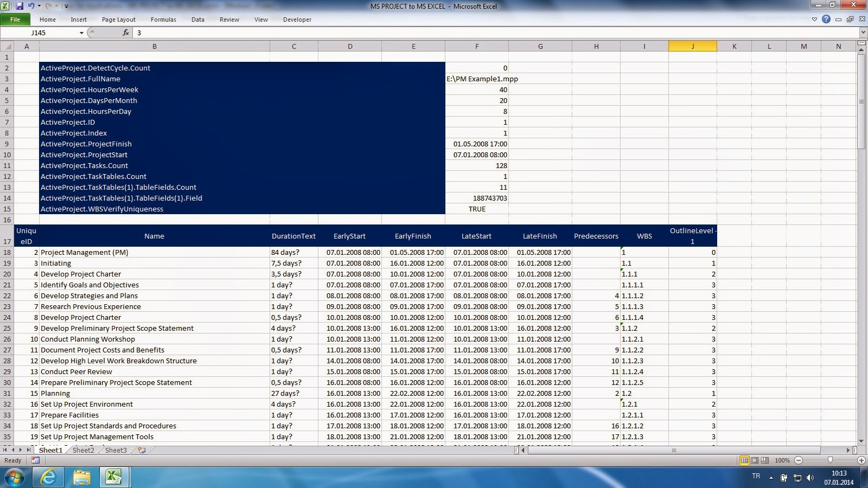Viewport: 868px width, 488px height.
Task: Click the vertical split box above scrollbar
Action: pyautogui.click(x=862, y=44)
